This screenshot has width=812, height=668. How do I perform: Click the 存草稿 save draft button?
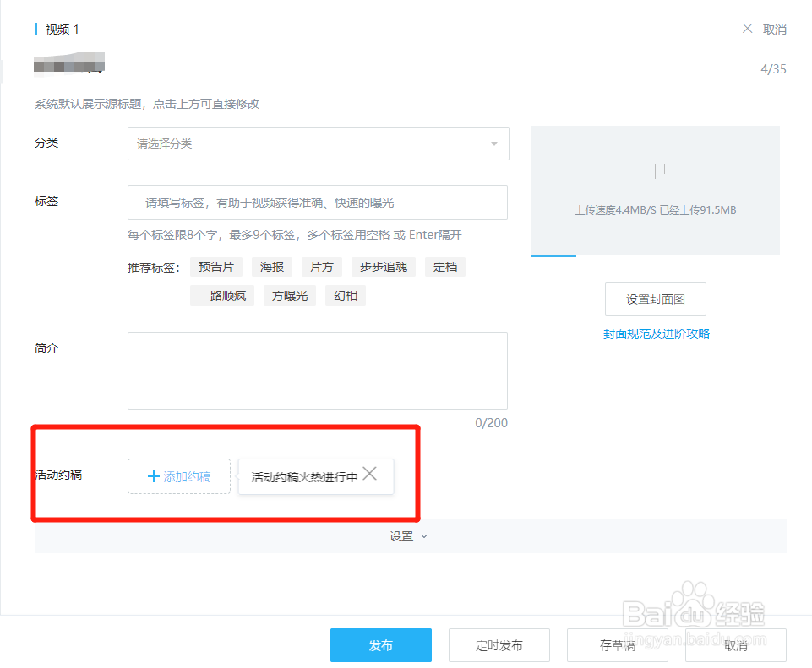pos(618,645)
